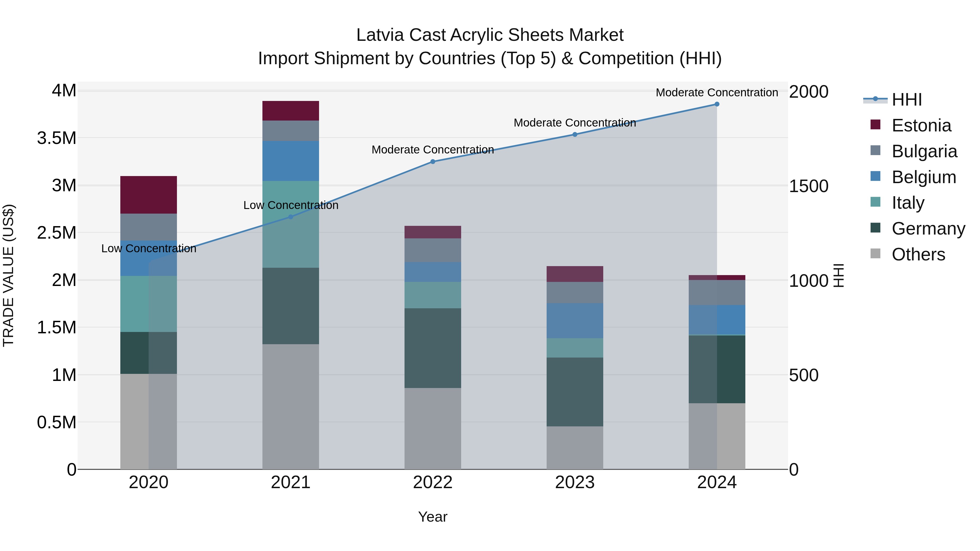Image resolution: width=980 pixels, height=551 pixels.
Task: Click Others segment of 2024 bar
Action: coord(717,436)
